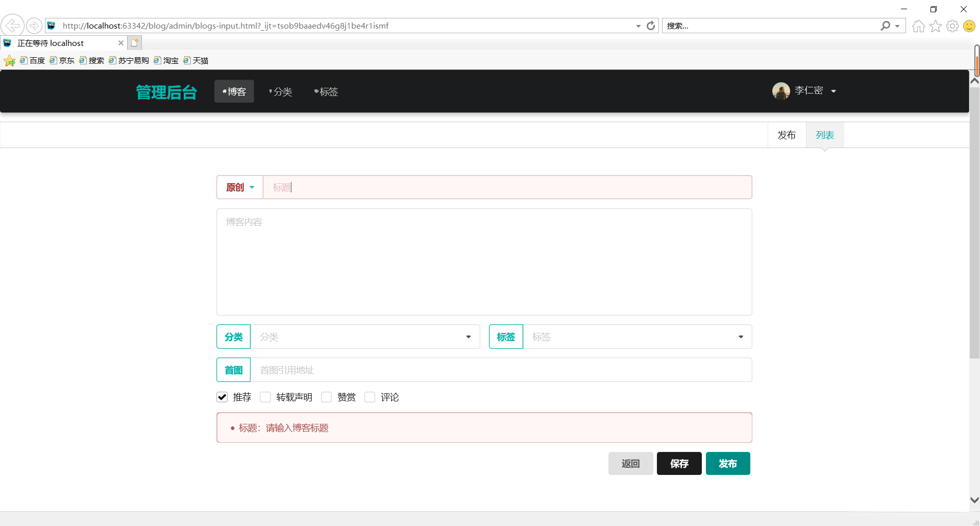Open the new tab button

pyautogui.click(x=135, y=43)
